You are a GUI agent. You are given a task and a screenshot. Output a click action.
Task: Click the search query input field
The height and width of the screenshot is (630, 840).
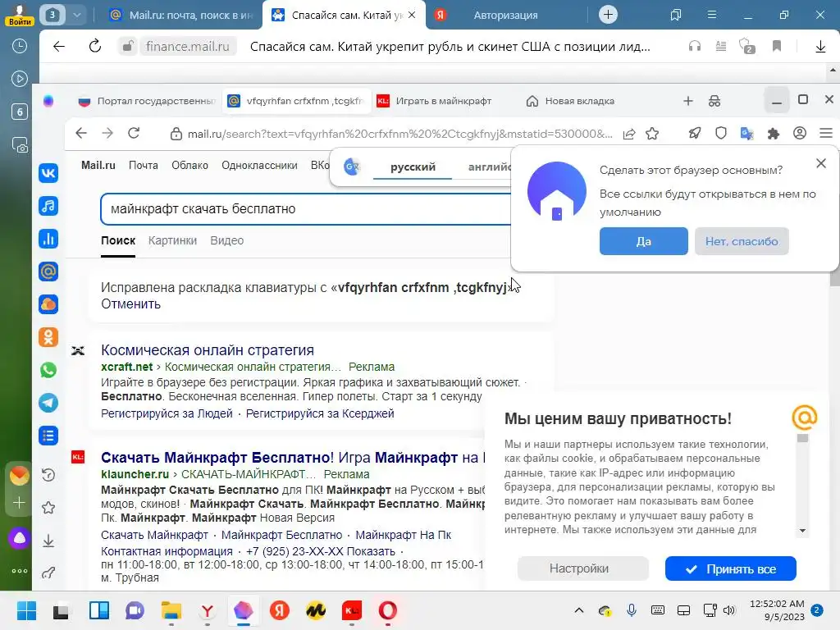(305, 209)
